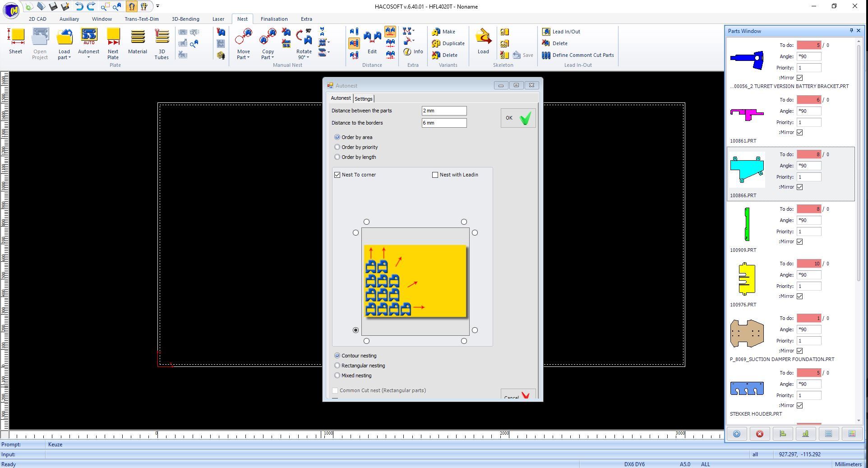Click the Copy Part icon
The width and height of the screenshot is (868, 468).
pyautogui.click(x=268, y=37)
